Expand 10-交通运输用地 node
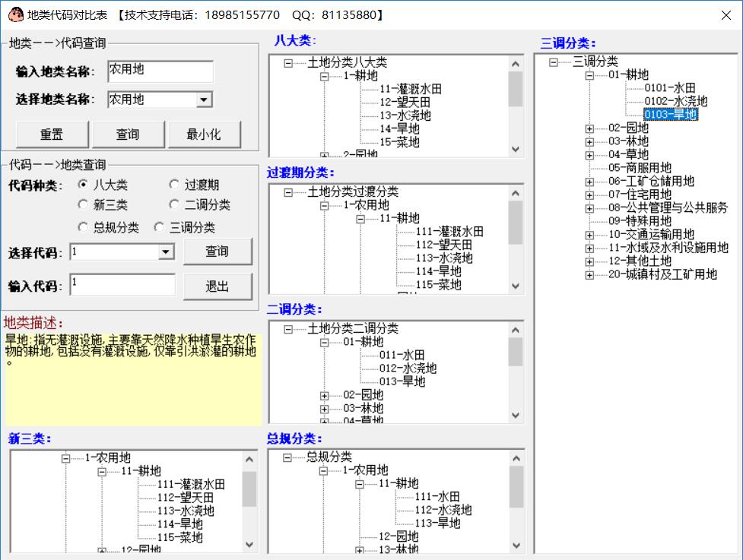743x560 pixels. pyautogui.click(x=589, y=235)
